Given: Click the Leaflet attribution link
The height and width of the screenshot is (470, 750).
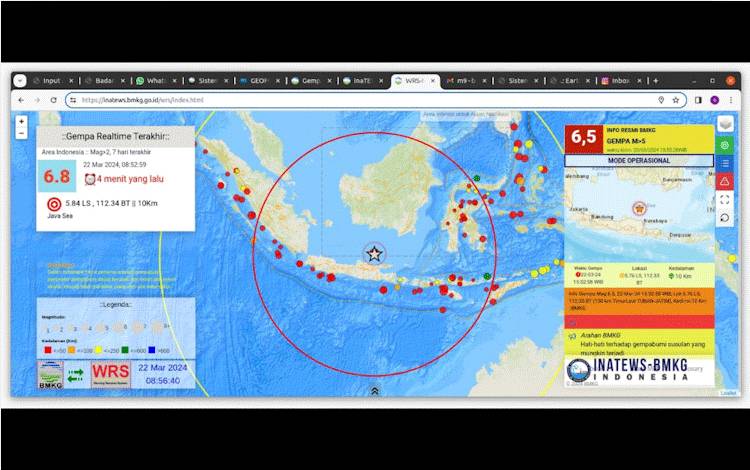Looking at the screenshot, I should tap(728, 393).
